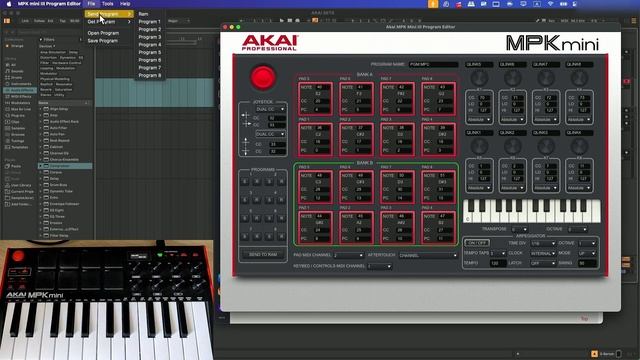Turn the QLINK5 knob graphic
This screenshot has width=640, height=360.
[x=479, y=78]
